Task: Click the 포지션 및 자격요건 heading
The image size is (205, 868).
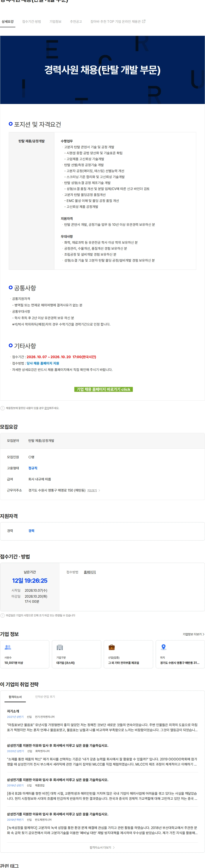Action: click(x=38, y=124)
